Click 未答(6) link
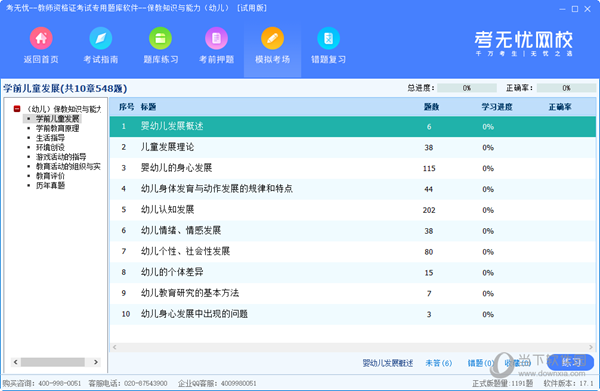Screen dimensions: 600x391 click(x=439, y=363)
